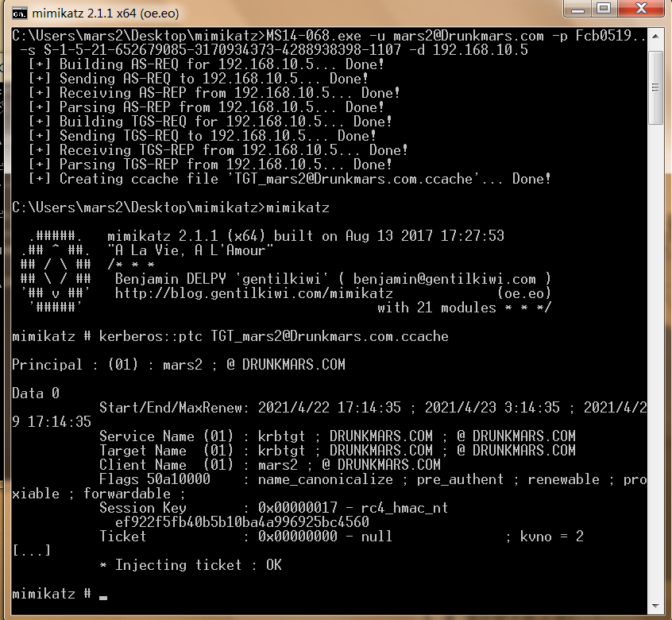Click the scrollbar down arrow
Viewport: 672px width, 620px height.
655,606
